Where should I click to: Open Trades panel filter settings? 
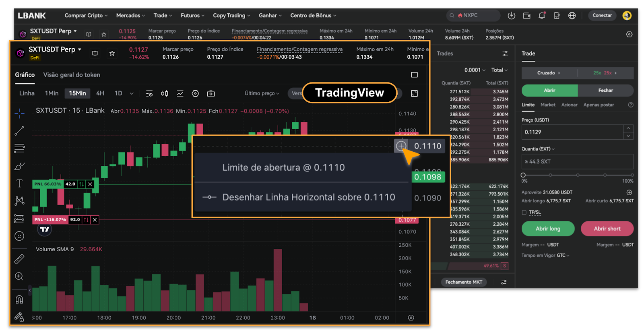coord(505,54)
